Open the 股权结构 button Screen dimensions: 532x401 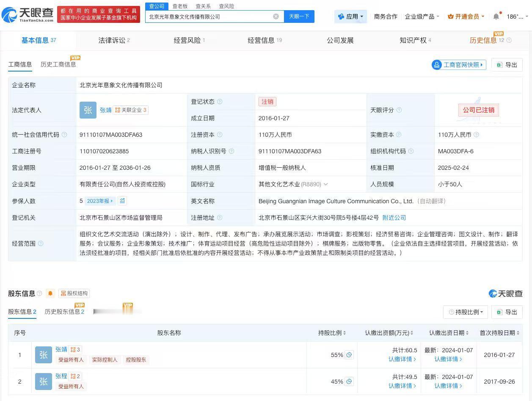(74, 293)
